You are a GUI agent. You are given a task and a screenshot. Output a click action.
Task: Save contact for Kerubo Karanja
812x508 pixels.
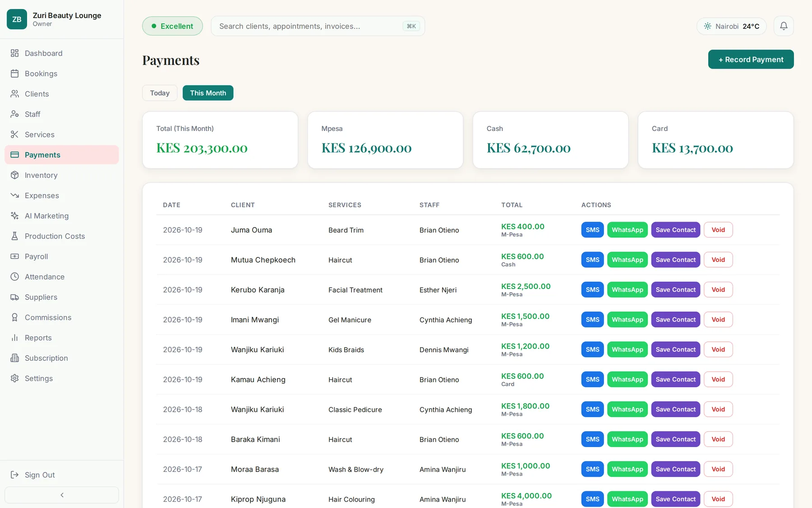pyautogui.click(x=675, y=290)
